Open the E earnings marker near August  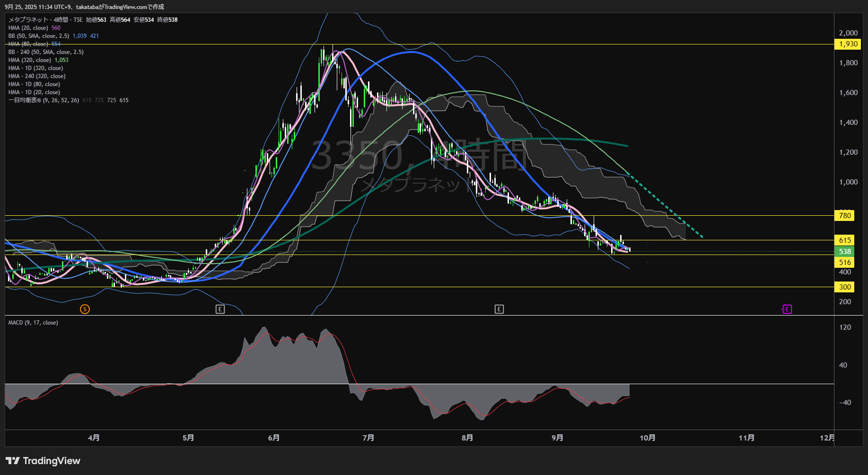click(x=499, y=309)
